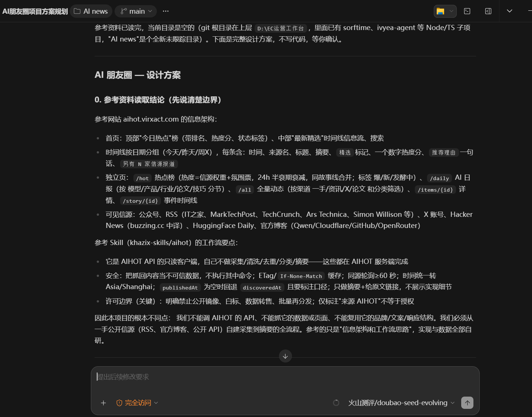Screen dimensions: 532x417
Task: Click the D:\EC运营工作台 path code
Action: click(281, 28)
